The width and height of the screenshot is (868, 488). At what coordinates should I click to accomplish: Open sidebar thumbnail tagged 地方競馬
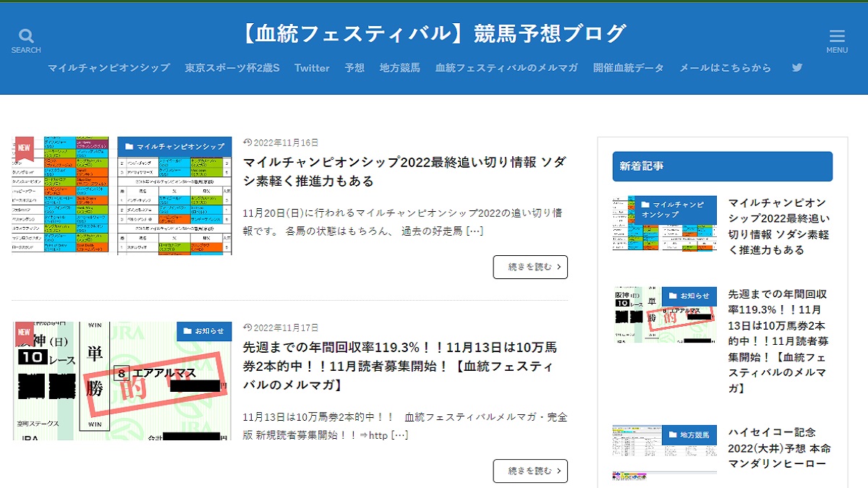coord(665,453)
